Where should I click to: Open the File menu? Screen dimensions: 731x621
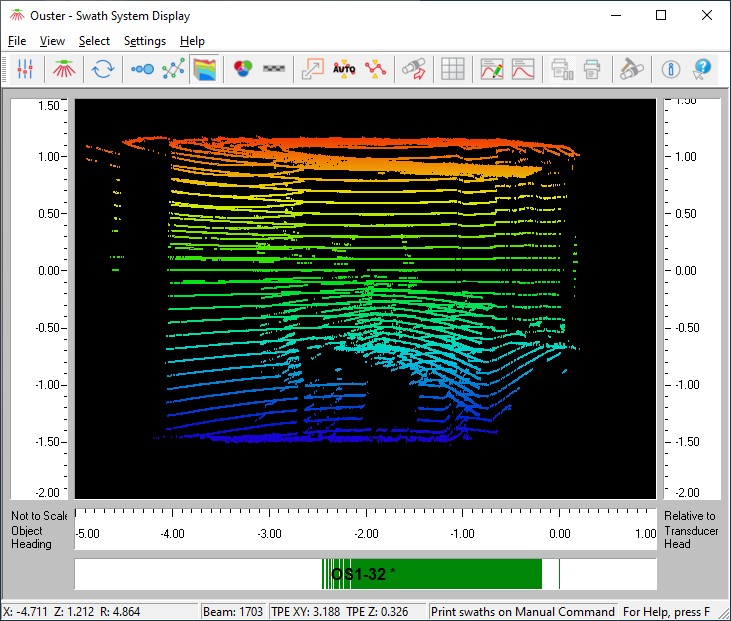click(x=17, y=41)
